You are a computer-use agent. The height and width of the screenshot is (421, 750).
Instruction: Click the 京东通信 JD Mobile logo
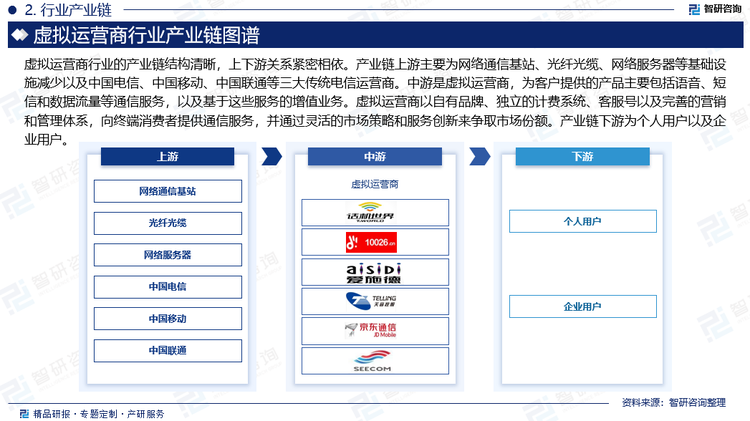coord(371,330)
